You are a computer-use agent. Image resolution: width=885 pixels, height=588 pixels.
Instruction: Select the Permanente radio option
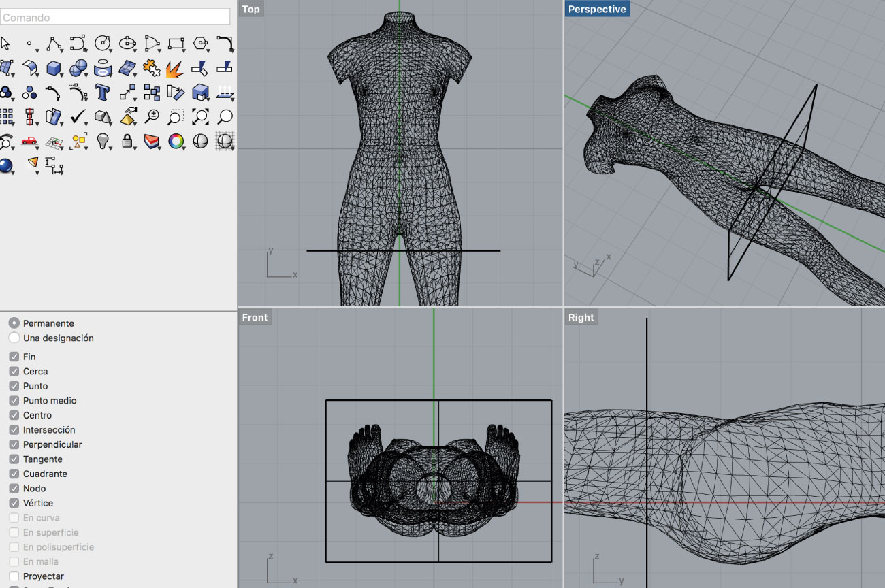click(x=14, y=323)
